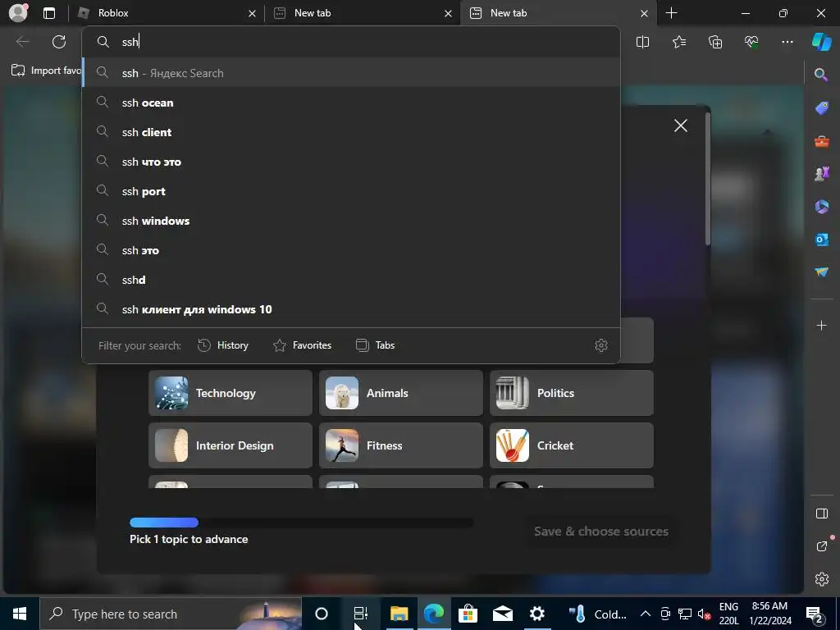Image resolution: width=840 pixels, height=630 pixels.
Task: Open Mail app from taskbar
Action: click(x=503, y=614)
